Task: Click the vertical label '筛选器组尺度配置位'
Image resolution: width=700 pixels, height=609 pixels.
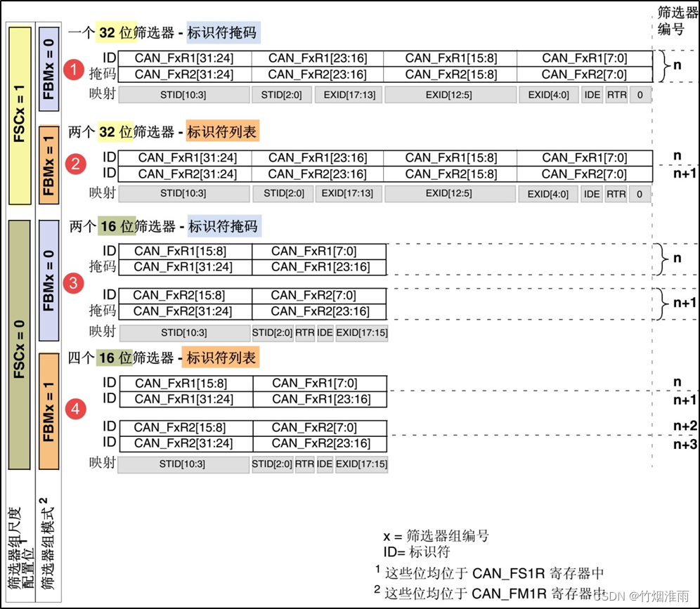Action: point(20,548)
